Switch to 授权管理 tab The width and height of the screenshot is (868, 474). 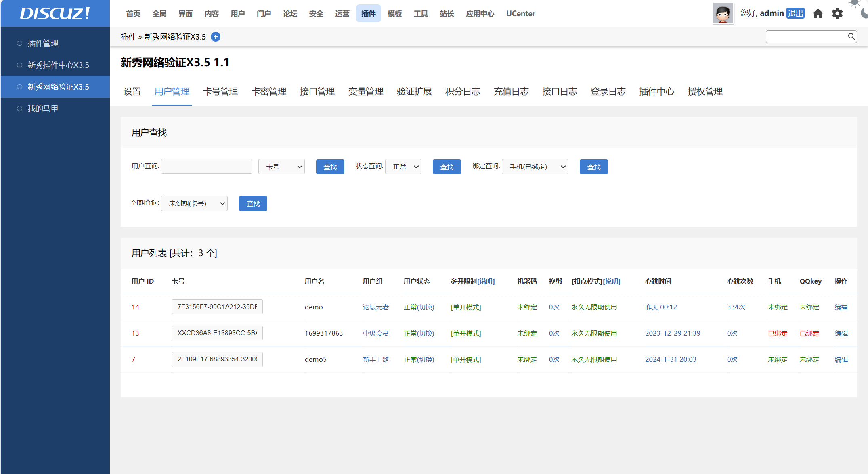(705, 92)
